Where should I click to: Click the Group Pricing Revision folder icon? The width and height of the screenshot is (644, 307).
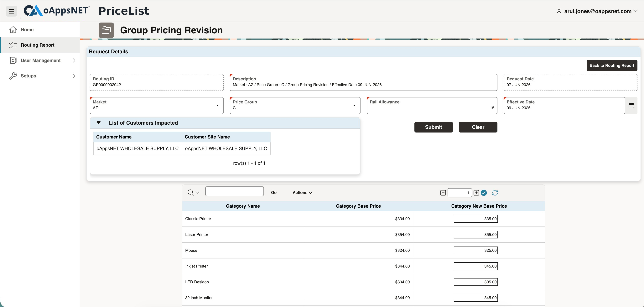click(x=106, y=30)
